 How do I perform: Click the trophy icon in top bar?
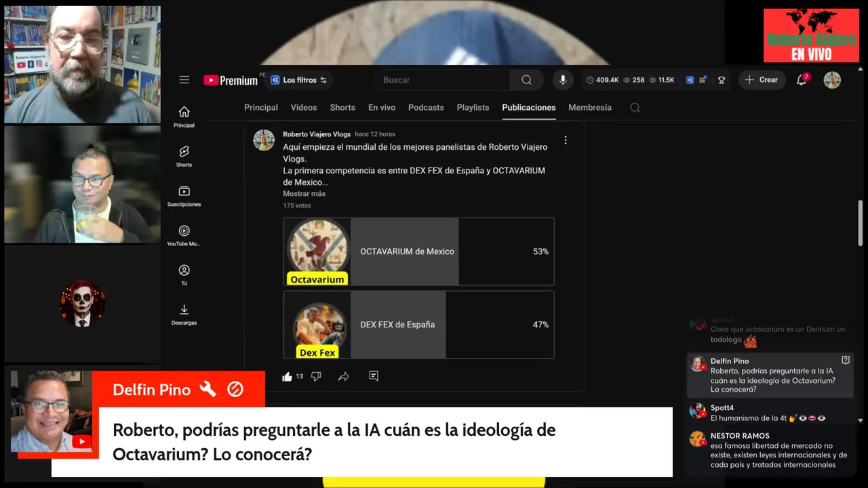coord(722,80)
